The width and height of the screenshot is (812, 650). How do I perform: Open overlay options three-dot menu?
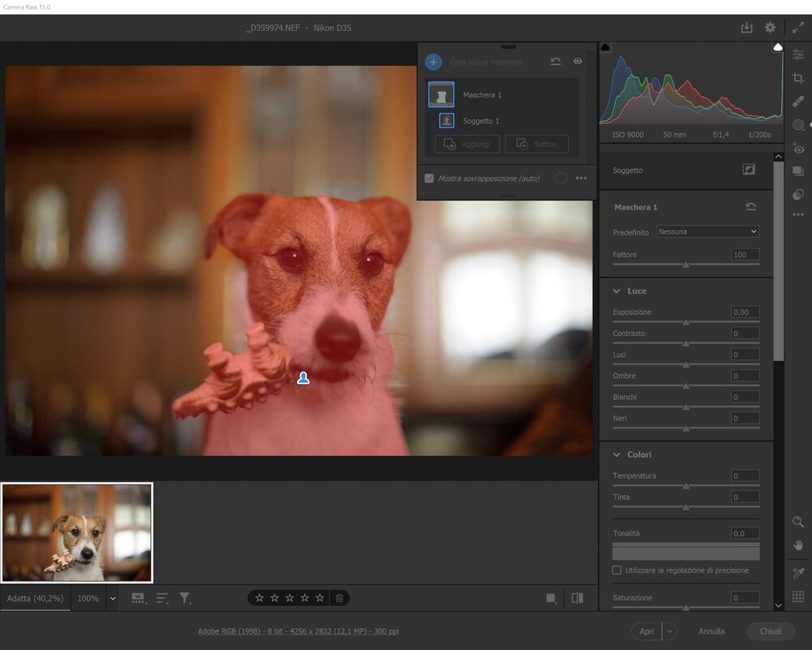581,179
